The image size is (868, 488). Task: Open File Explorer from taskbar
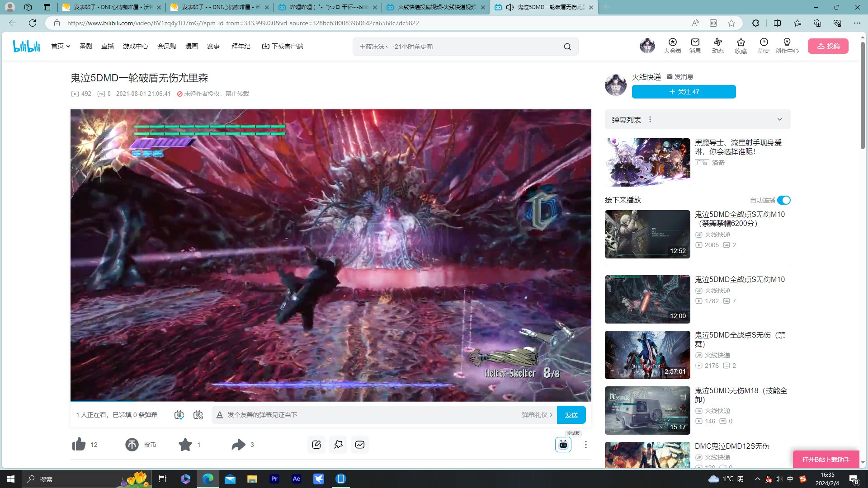pos(252,479)
